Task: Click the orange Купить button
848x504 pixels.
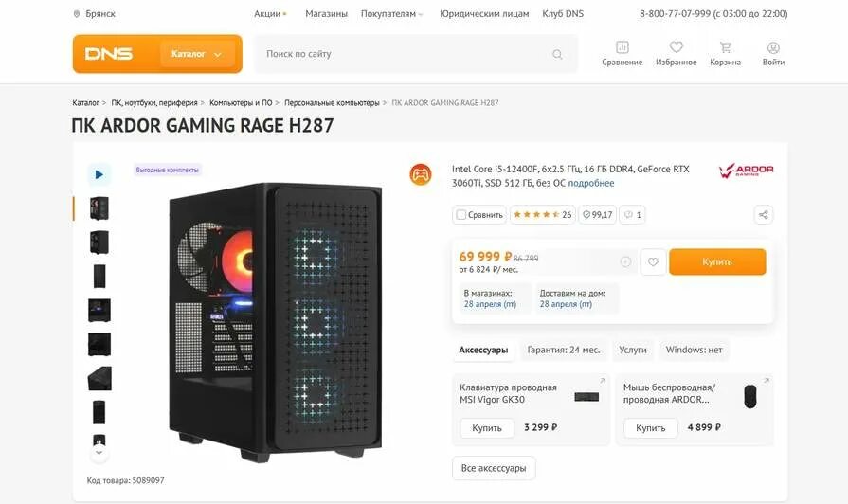Action: [x=717, y=261]
